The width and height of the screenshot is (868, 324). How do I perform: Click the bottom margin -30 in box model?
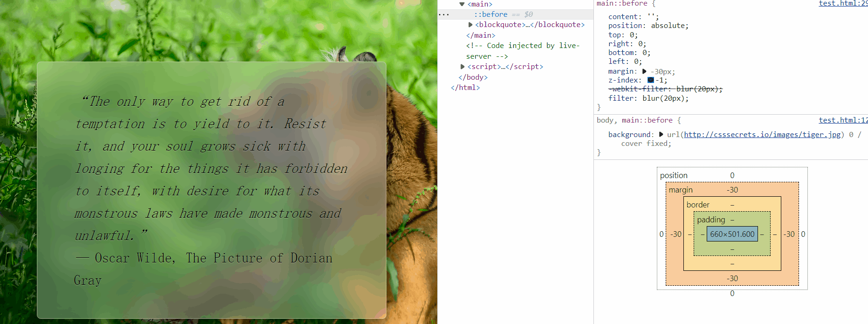coord(732,278)
